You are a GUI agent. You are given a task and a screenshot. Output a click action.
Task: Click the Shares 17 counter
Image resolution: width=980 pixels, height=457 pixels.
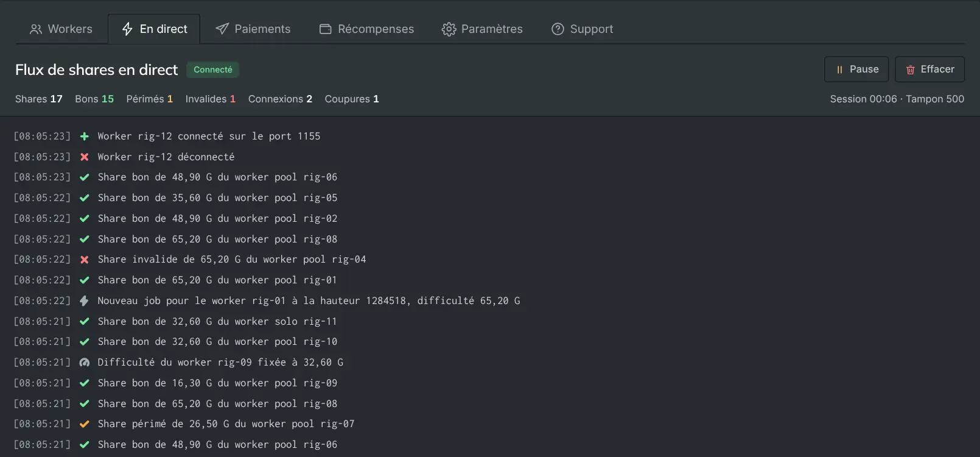tap(39, 99)
